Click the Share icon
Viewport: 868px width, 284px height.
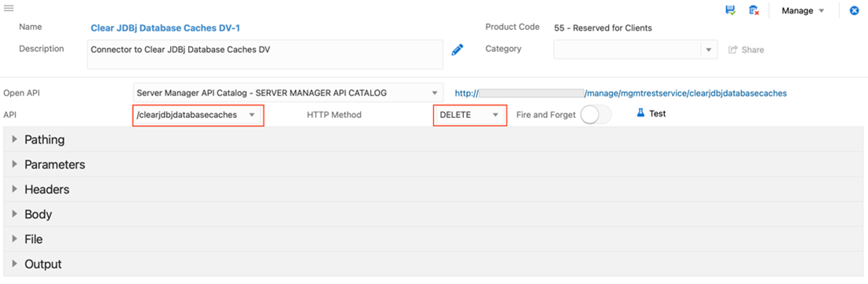pyautogui.click(x=733, y=50)
